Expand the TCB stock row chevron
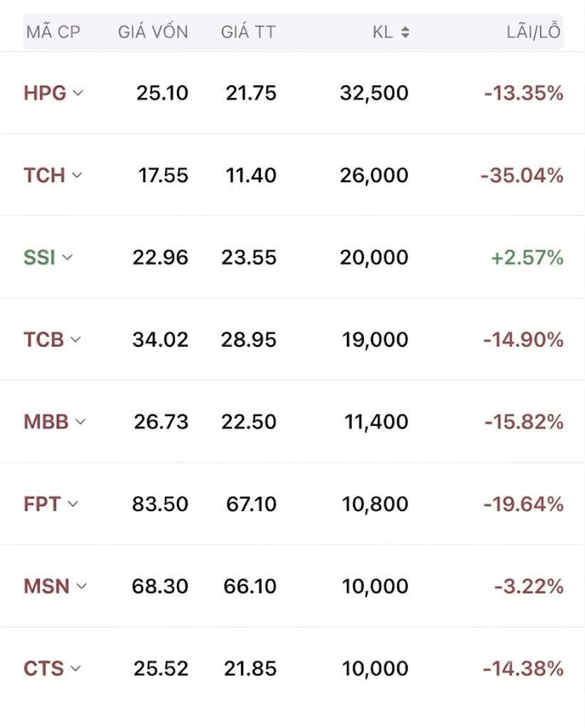Image resolution: width=585 pixels, height=728 pixels. [75, 339]
